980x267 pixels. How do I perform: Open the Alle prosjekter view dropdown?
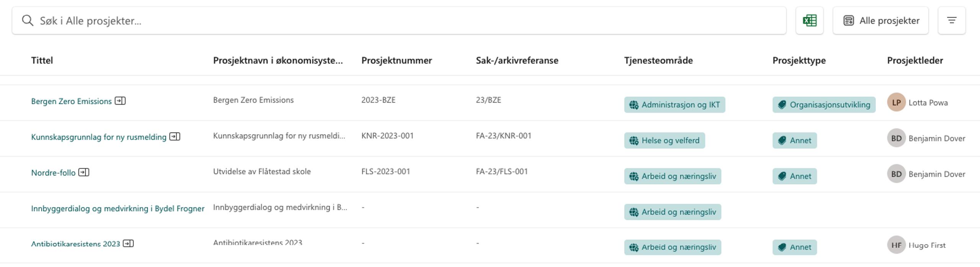[x=880, y=20]
